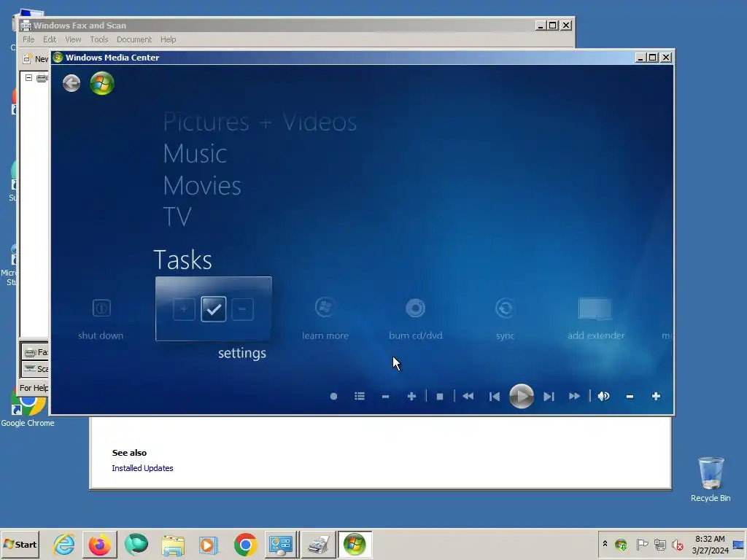Viewport: 747px width, 560px height.
Task: Launch Internet Explorer from the taskbar
Action: tap(64, 544)
